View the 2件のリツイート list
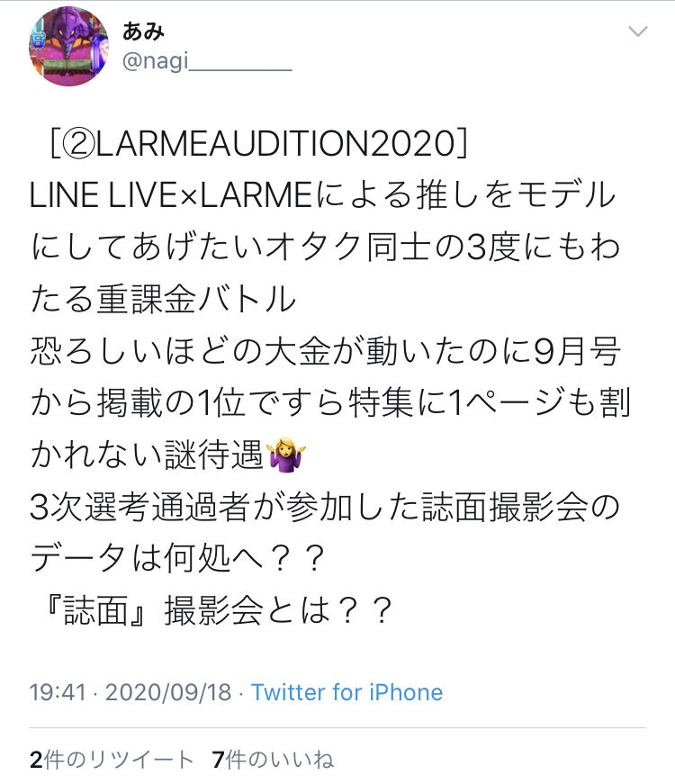The width and height of the screenshot is (675, 784). click(111, 760)
